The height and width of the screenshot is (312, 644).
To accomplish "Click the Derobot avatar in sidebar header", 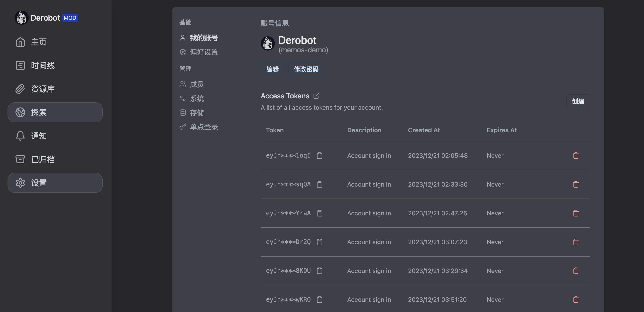I will [x=21, y=18].
